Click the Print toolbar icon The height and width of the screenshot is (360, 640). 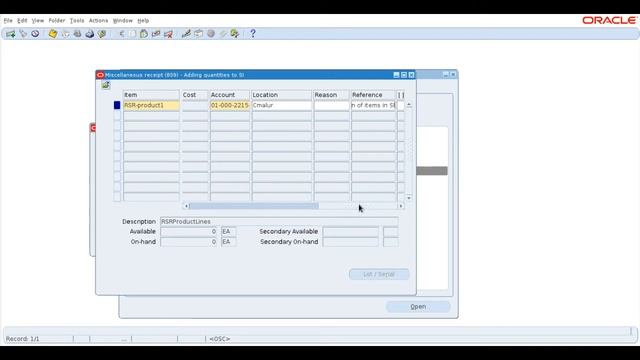point(90,34)
